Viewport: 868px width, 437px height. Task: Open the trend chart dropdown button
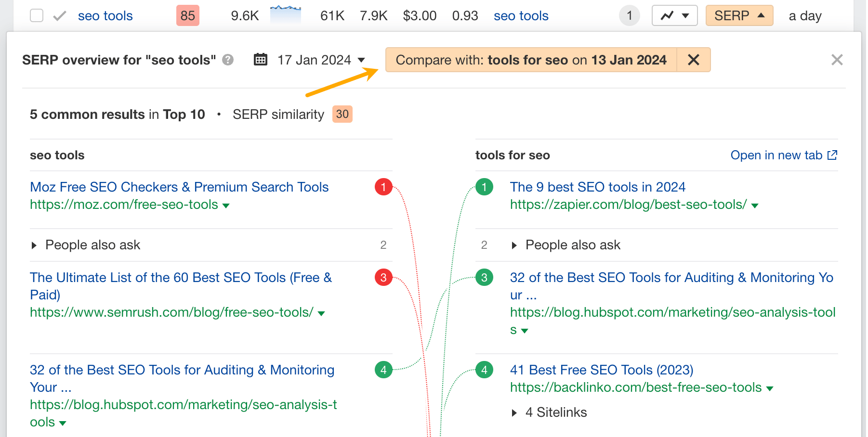[x=674, y=16]
